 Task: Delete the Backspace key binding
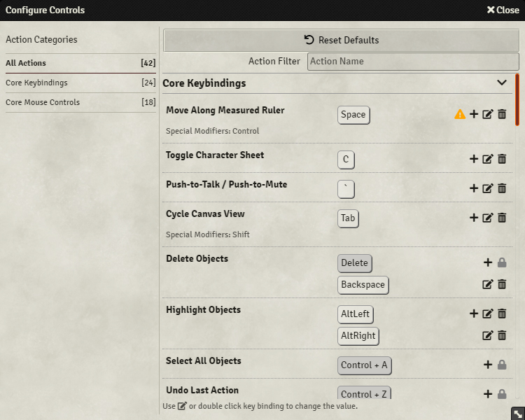pyautogui.click(x=502, y=284)
